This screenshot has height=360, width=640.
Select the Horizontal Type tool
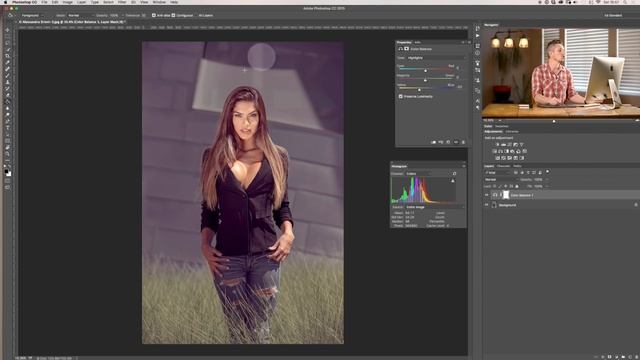[x=7, y=128]
